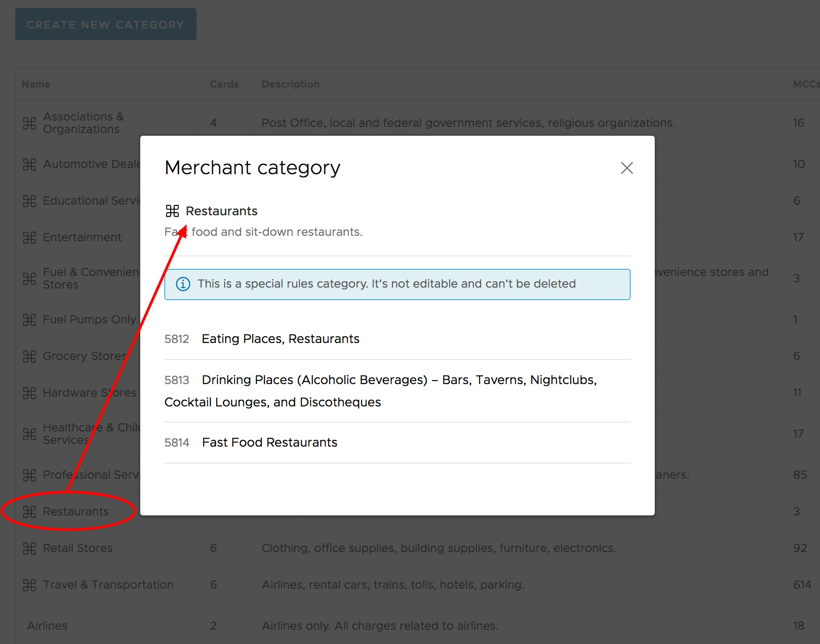Viewport: 820px width, 644px height.
Task: Open the Airlines category row
Action: (47, 626)
